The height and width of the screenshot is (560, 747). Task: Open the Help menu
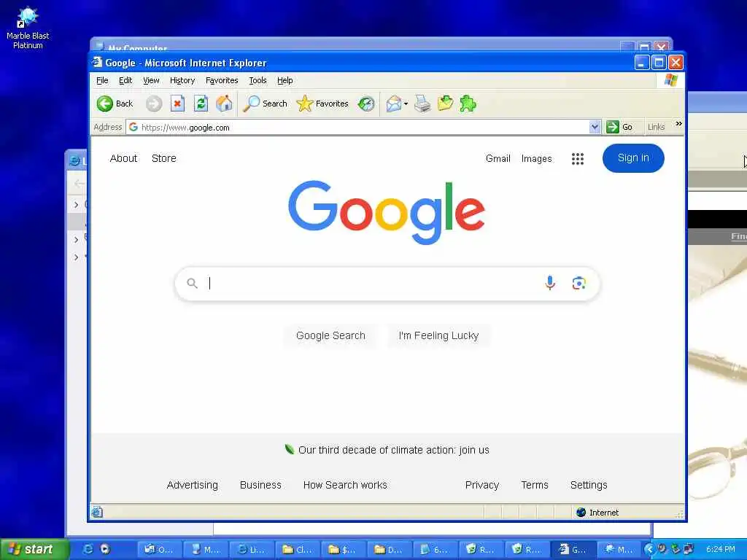285,80
